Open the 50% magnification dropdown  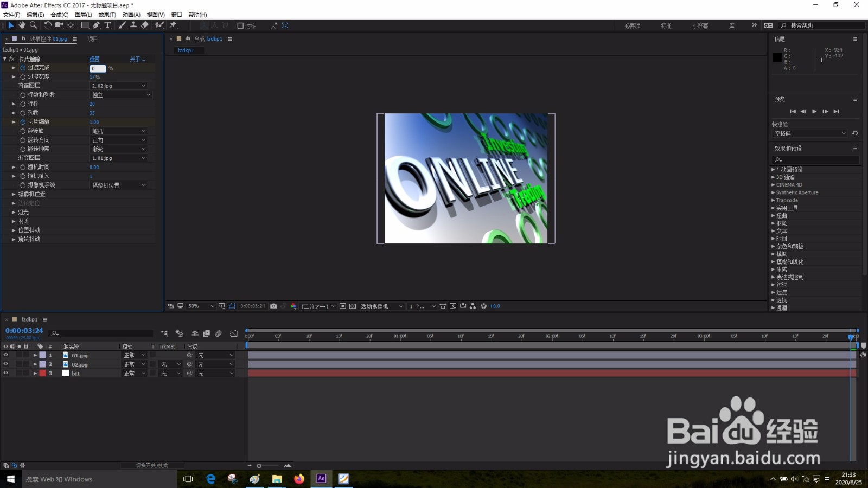(201, 306)
